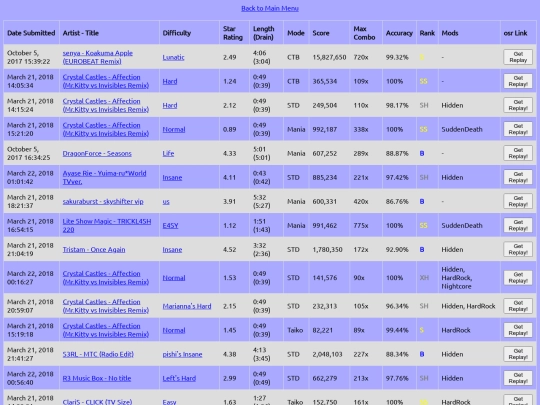Get replay for Koakuma Apple Lunatic score
540x405 pixels.
(518, 57)
